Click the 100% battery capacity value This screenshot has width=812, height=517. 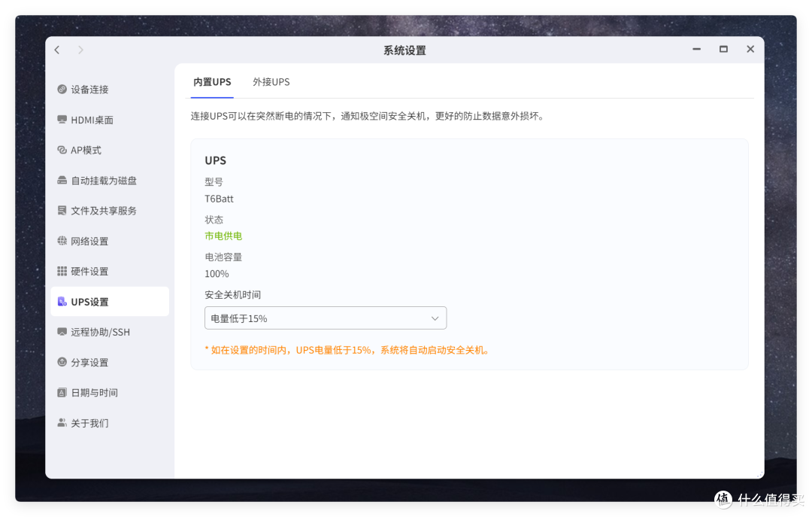[217, 274]
